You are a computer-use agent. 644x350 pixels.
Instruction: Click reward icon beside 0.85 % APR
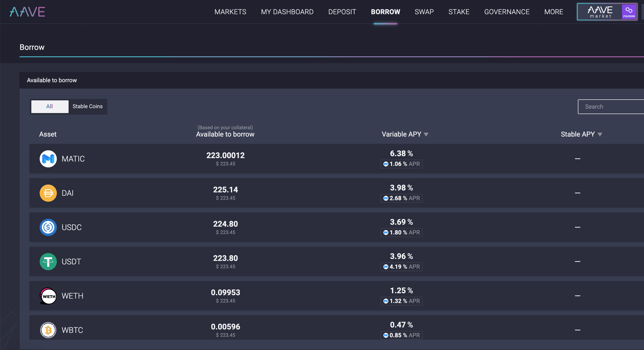(386, 335)
